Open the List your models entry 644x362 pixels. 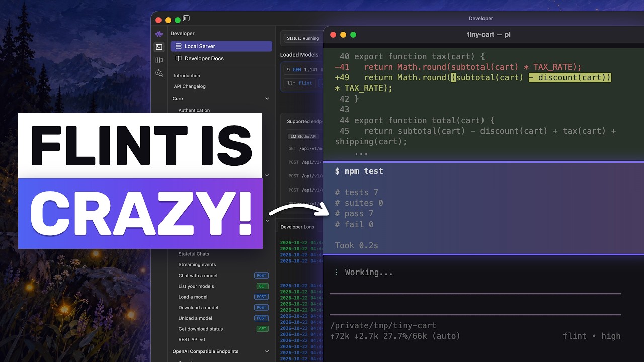(x=196, y=286)
